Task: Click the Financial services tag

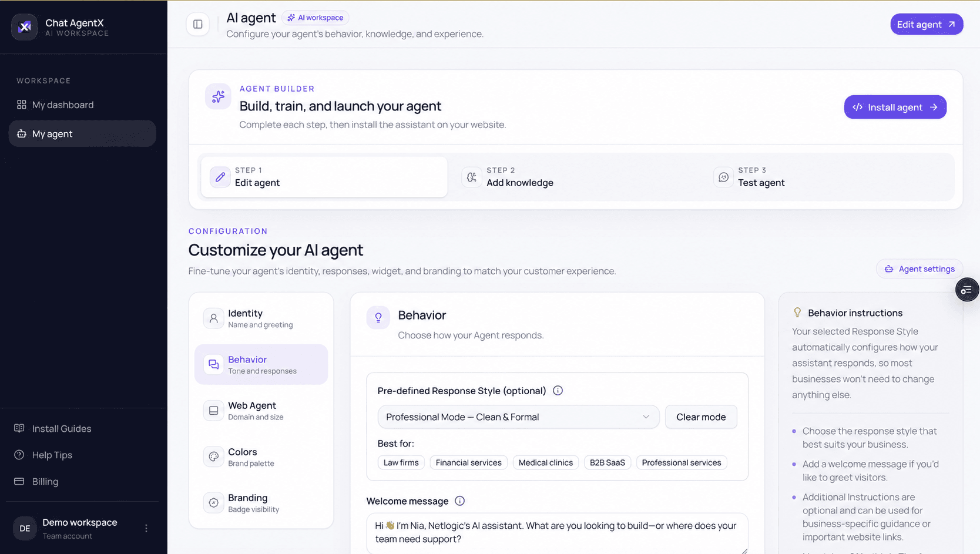Action: (469, 462)
